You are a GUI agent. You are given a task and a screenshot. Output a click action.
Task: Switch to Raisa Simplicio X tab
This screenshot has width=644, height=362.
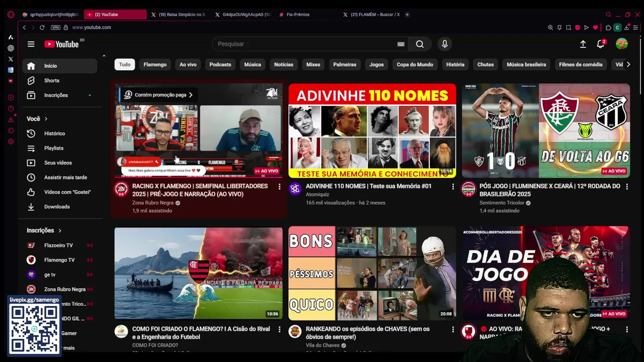click(179, 15)
